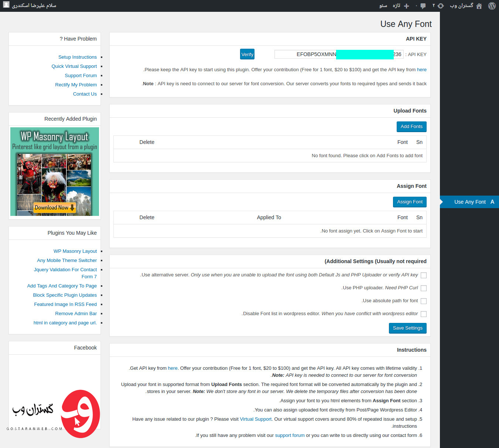Click the user avatar in admin bar
499x448 pixels.
point(6,5)
